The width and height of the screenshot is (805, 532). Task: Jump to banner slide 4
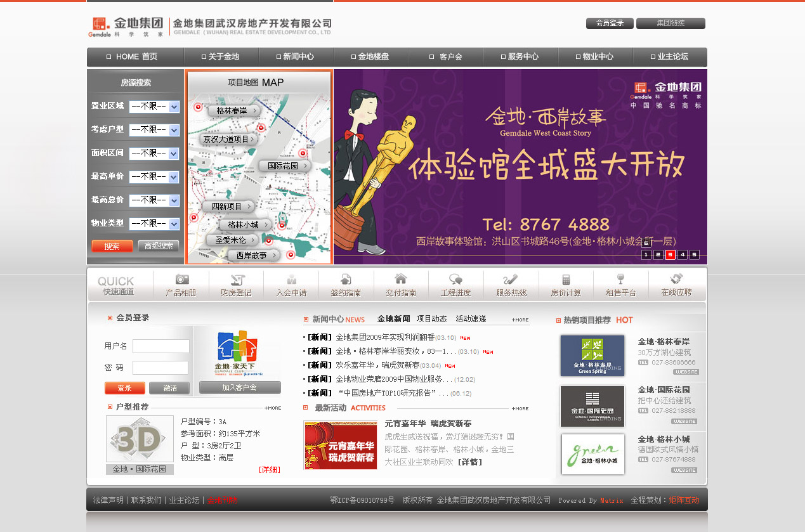(x=683, y=255)
